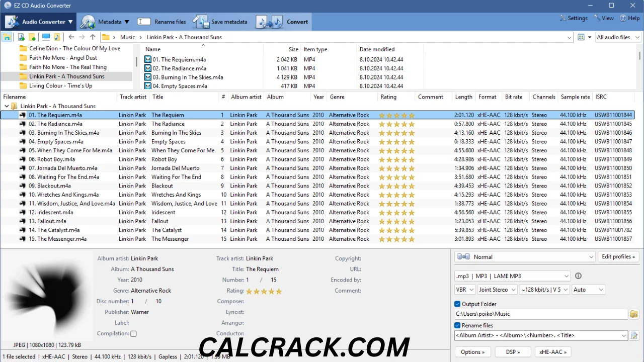The image size is (644, 362).
Task: Go forward with the right arrow
Action: pos(82,37)
